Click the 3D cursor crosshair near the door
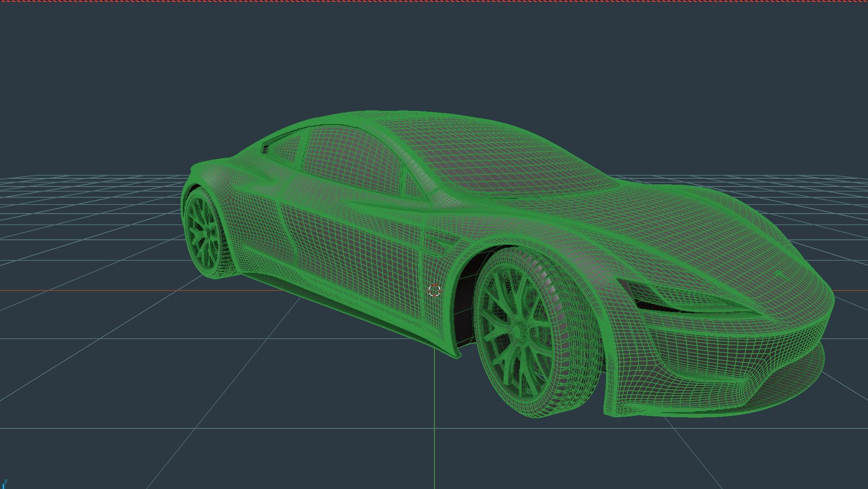 [x=434, y=290]
